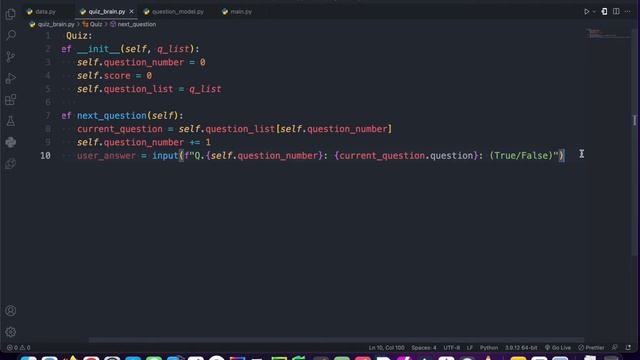Open the Source Control view
Image resolution: width=640 pixels, height=360 pixels.
click(11, 57)
